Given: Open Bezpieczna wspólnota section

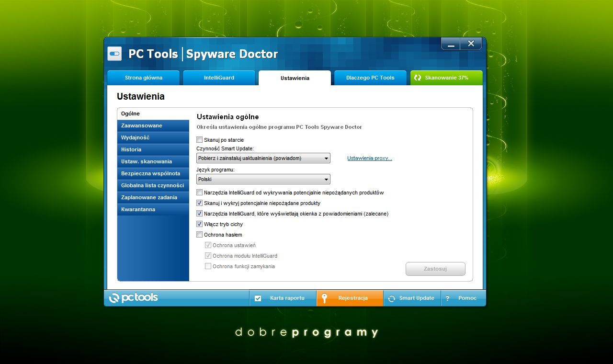Looking at the screenshot, I should coord(153,173).
